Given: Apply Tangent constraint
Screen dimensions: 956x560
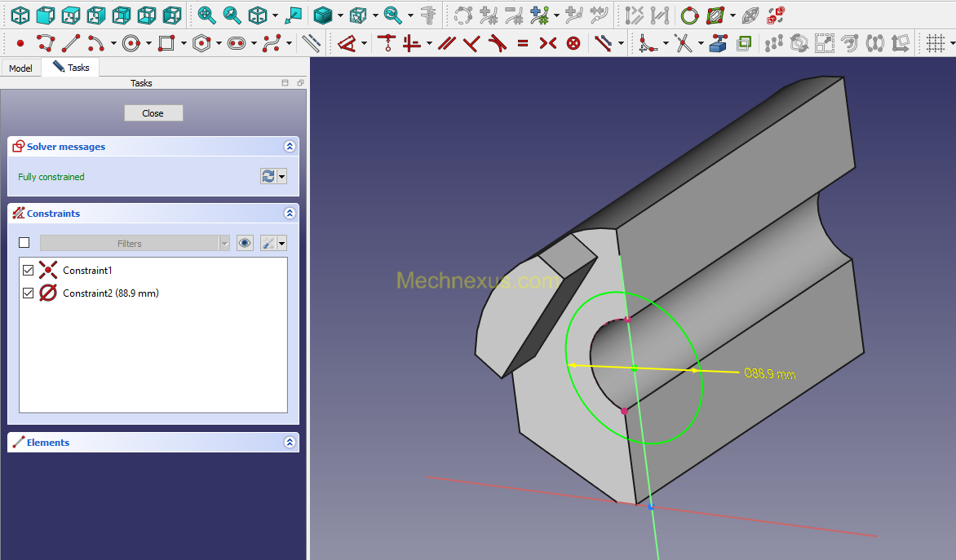Looking at the screenshot, I should 498,43.
